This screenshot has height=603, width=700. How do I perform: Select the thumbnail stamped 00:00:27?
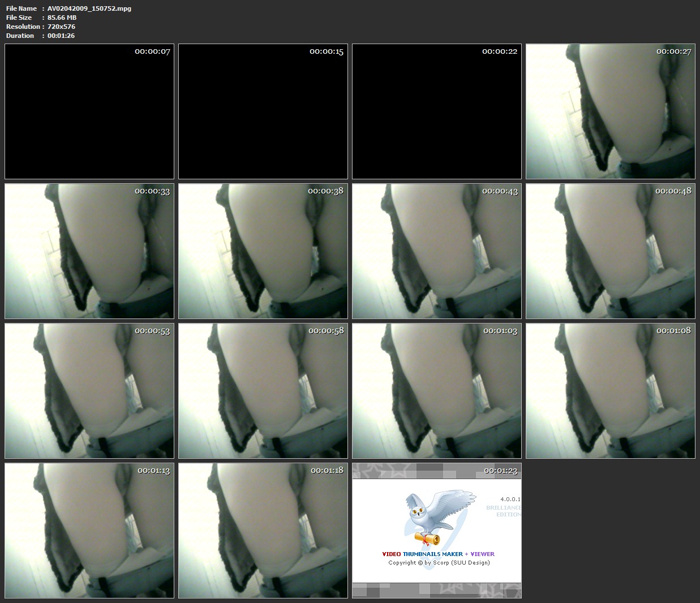(611, 111)
